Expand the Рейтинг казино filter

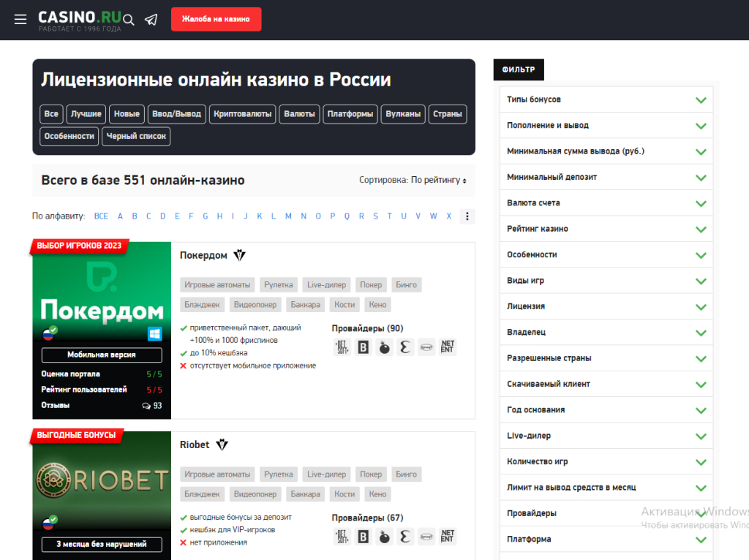(x=606, y=229)
